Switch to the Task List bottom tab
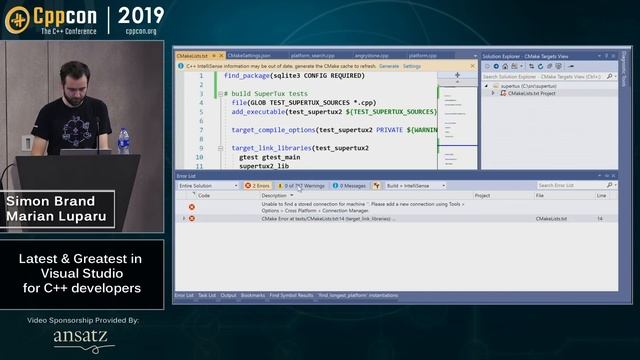Screen dimensions: 640x360 [207, 296]
